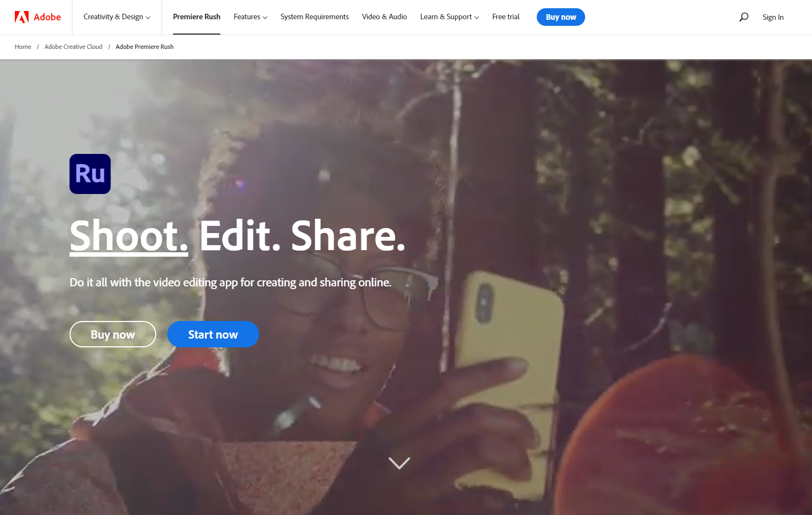Expand the Learn & Support dropdown

point(449,17)
